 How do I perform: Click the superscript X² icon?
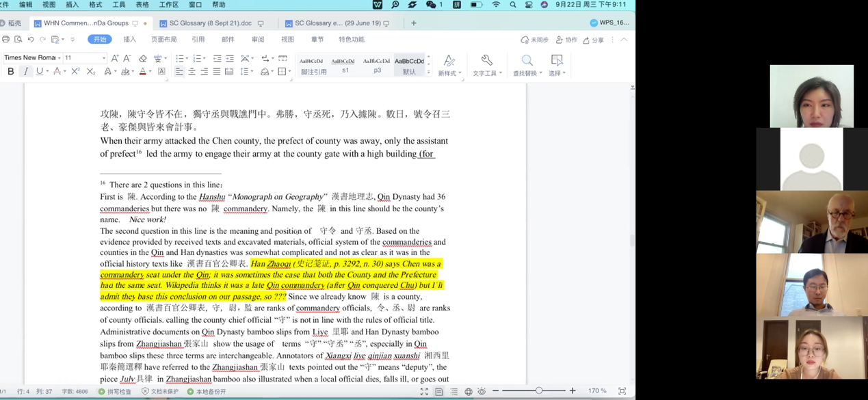tap(75, 71)
